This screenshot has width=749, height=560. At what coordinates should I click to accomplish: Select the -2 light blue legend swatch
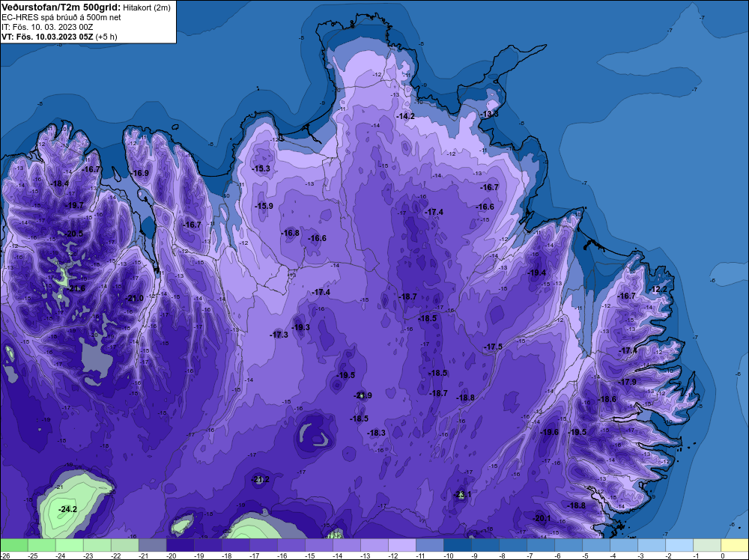(x=679, y=545)
